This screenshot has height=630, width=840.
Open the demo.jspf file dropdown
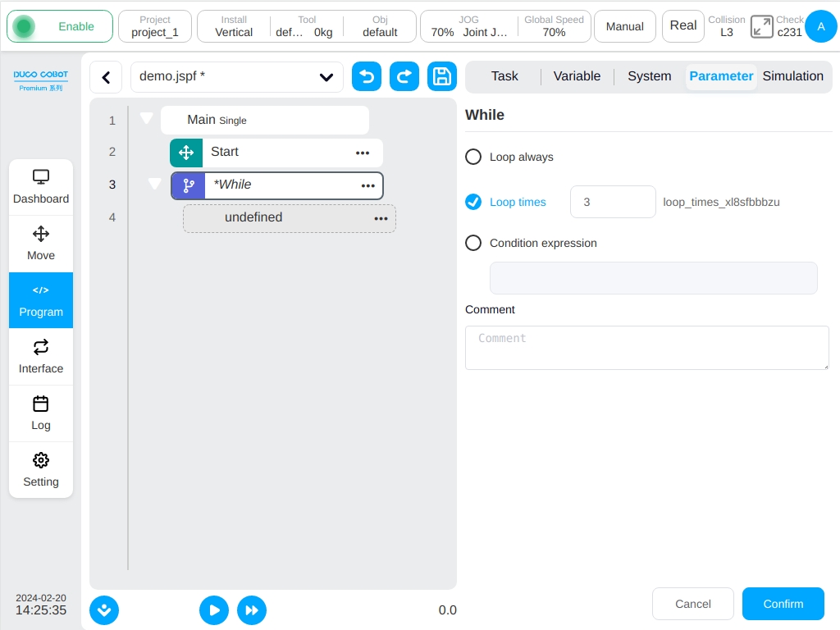tap(237, 77)
